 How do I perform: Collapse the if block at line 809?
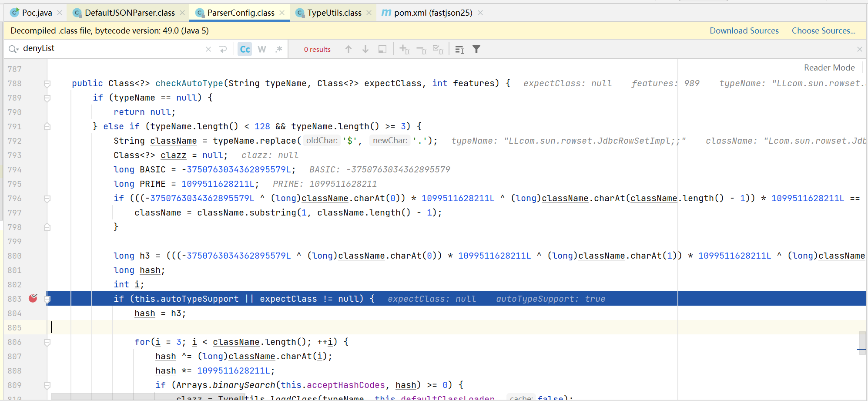[47, 385]
